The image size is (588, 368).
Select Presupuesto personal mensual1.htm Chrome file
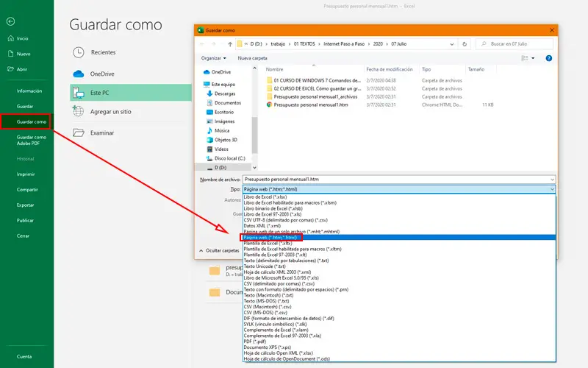point(307,105)
